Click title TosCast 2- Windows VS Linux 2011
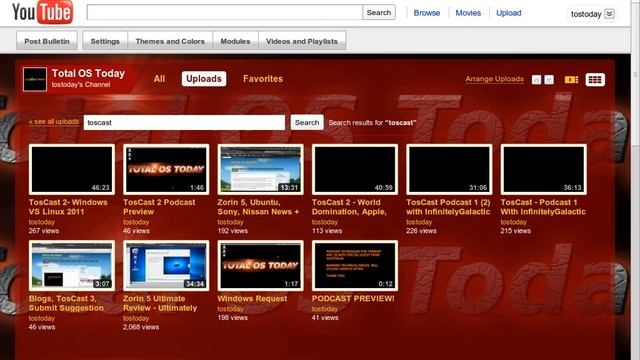 click(68, 207)
